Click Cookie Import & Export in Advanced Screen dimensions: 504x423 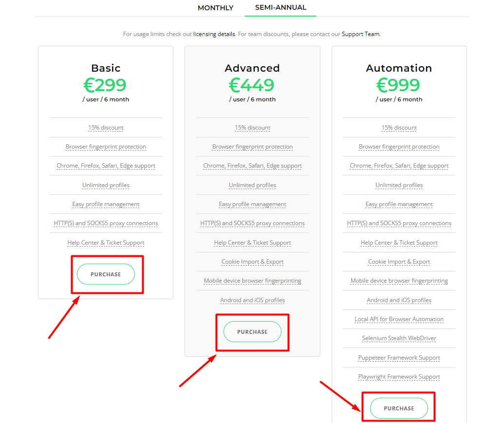pos(252,262)
